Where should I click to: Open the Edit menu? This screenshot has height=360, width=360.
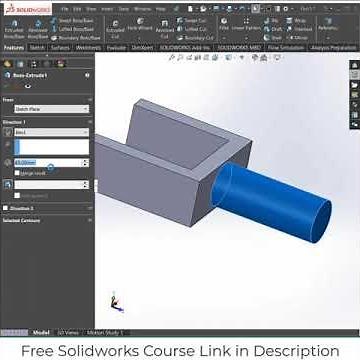(76, 9)
